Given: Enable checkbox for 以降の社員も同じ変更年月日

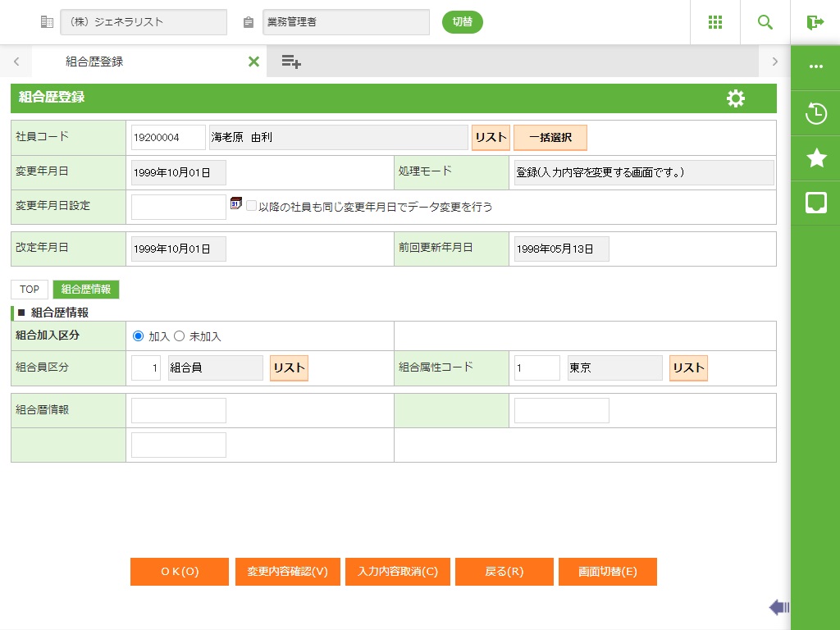Looking at the screenshot, I should pos(252,207).
